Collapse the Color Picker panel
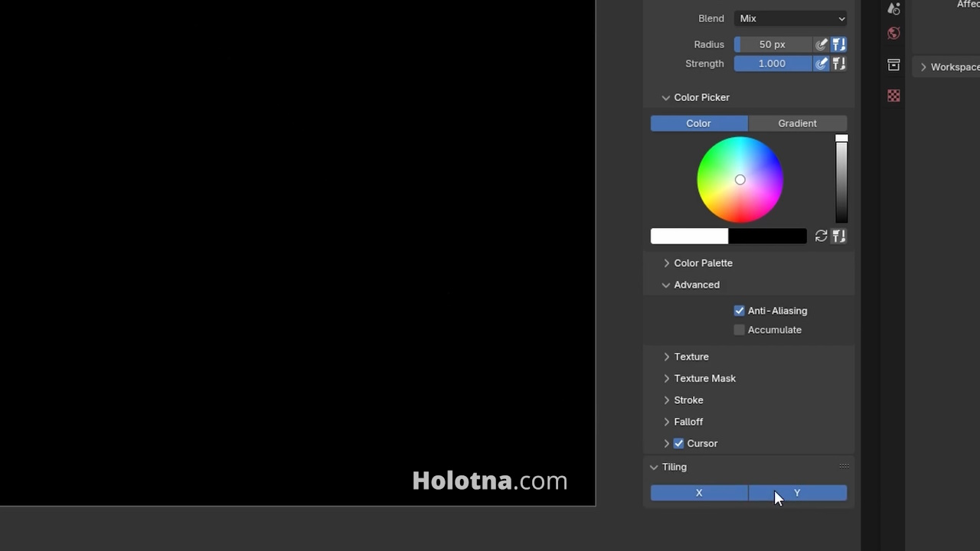The width and height of the screenshot is (980, 551). [666, 98]
